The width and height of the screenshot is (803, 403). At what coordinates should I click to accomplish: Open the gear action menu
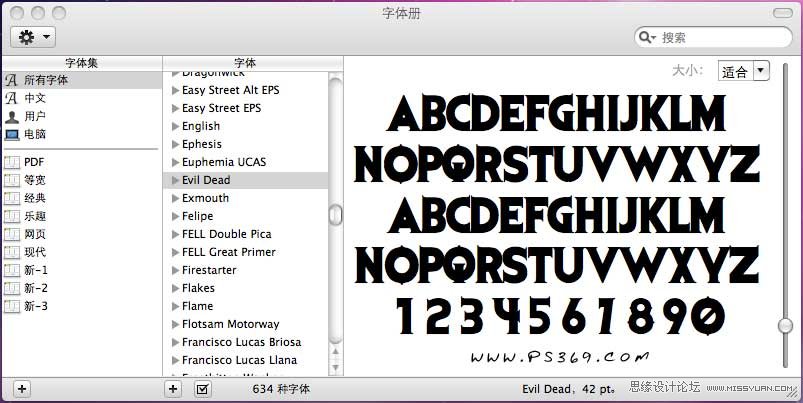(x=33, y=37)
